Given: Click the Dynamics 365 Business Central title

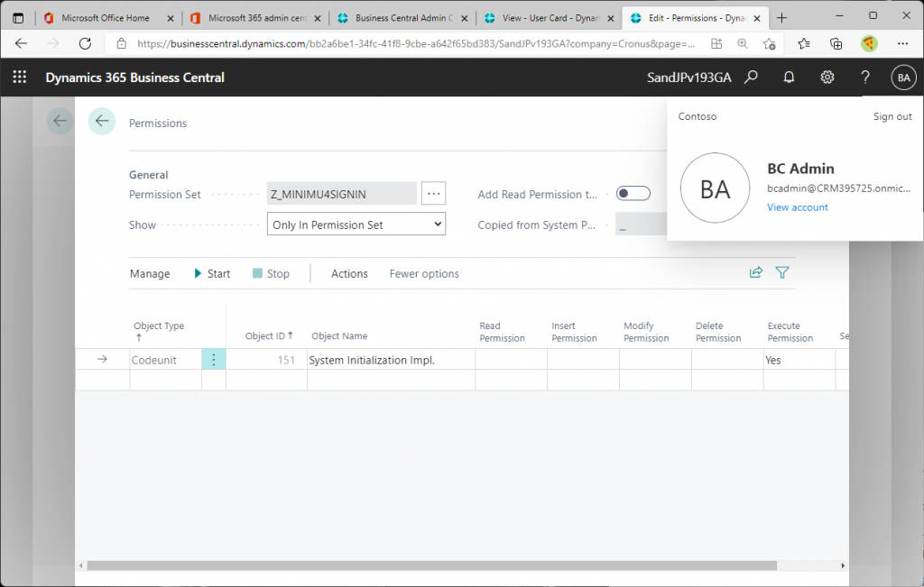Looking at the screenshot, I should pyautogui.click(x=135, y=78).
